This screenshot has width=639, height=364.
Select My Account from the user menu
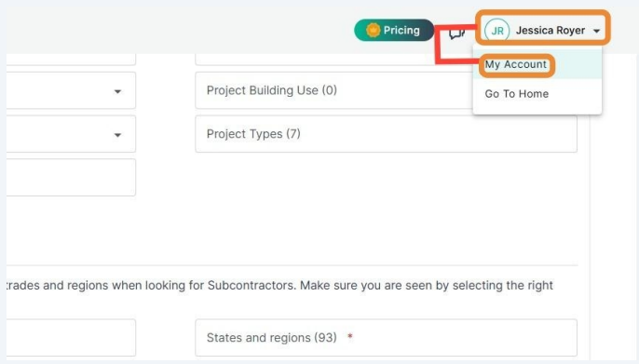point(516,65)
